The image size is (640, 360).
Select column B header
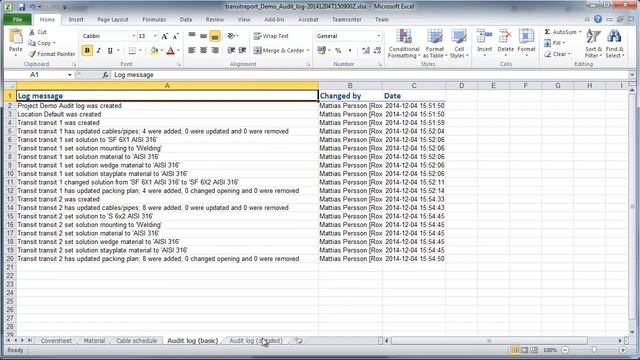[x=350, y=86]
